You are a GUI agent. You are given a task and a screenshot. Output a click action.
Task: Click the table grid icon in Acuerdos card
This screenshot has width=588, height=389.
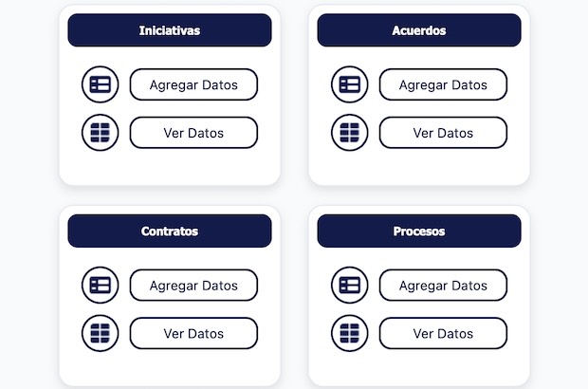(349, 133)
